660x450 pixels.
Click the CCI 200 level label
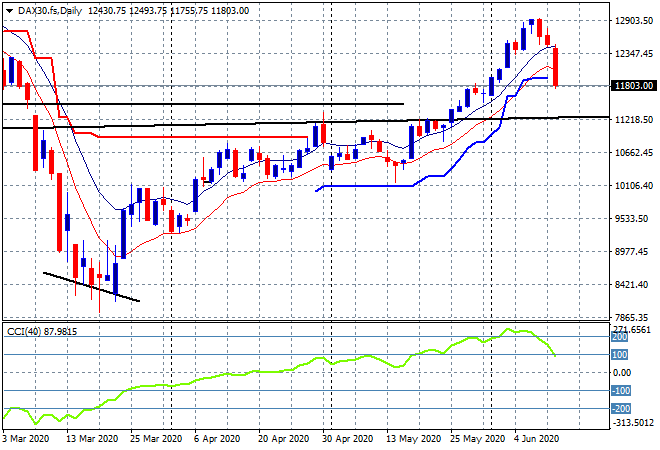click(x=619, y=337)
